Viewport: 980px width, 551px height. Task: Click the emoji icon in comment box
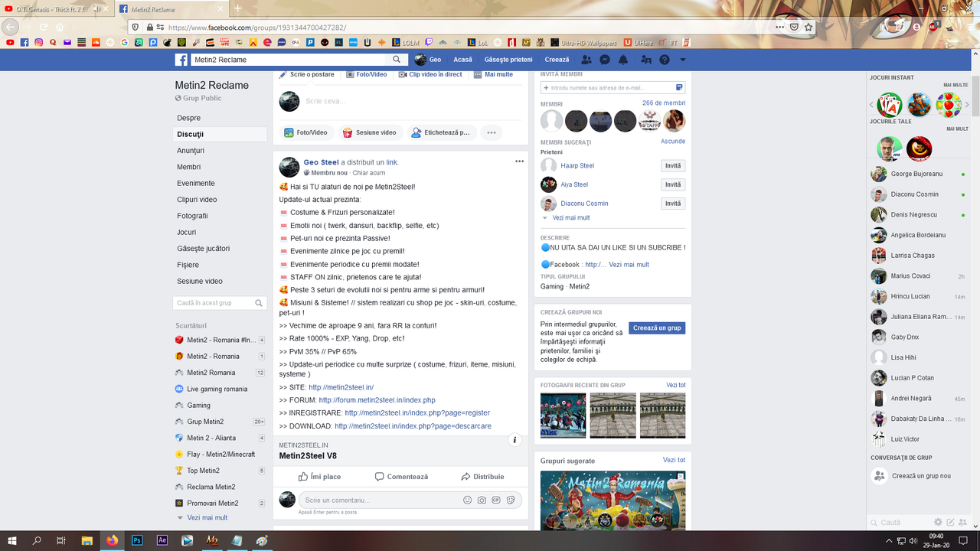(467, 500)
